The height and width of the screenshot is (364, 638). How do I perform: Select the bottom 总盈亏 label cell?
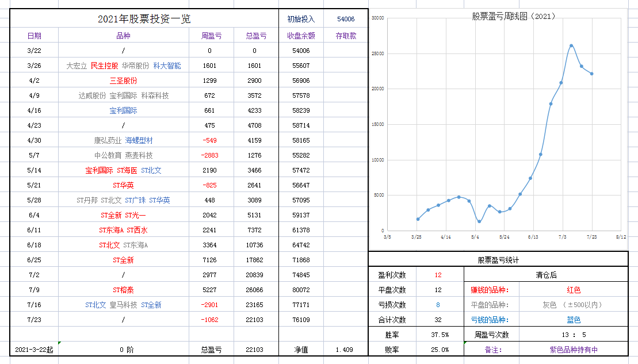coord(212,350)
